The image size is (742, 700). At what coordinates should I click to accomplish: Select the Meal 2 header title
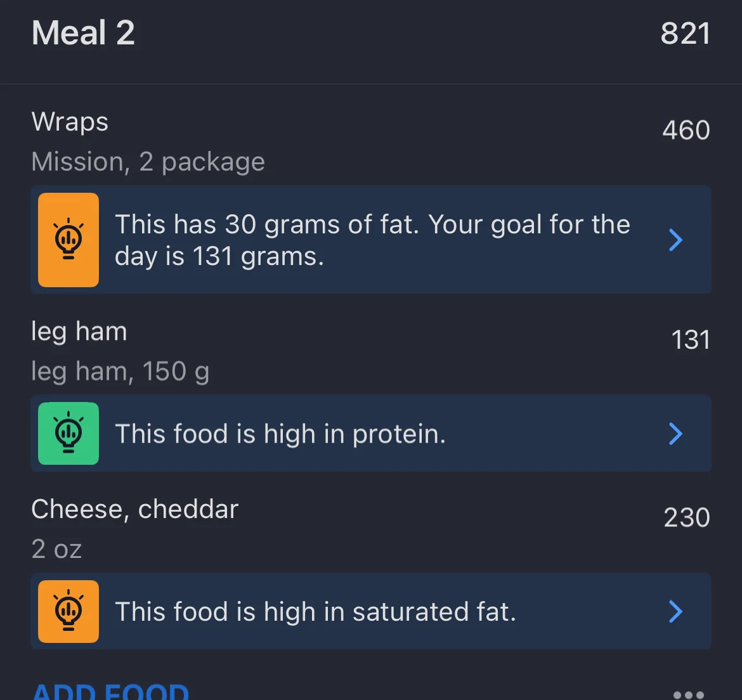(83, 33)
